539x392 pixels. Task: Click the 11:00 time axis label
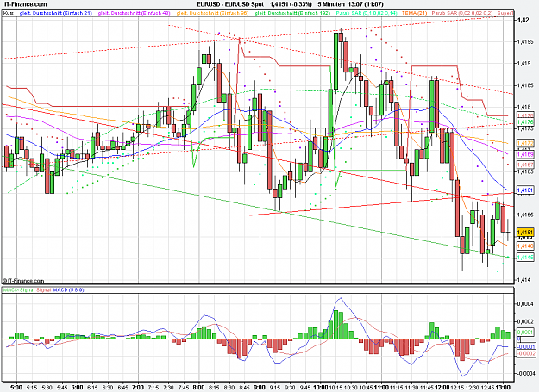pos(381,388)
